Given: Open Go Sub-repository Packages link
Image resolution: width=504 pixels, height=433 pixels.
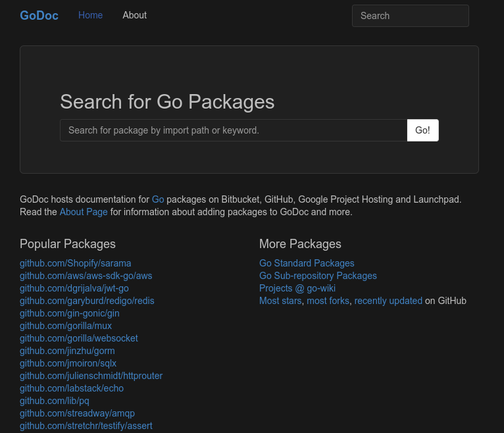Looking at the screenshot, I should tap(318, 276).
